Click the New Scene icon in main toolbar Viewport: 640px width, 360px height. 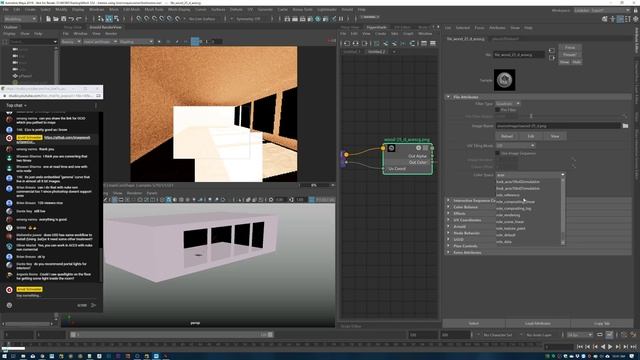click(x=48, y=19)
